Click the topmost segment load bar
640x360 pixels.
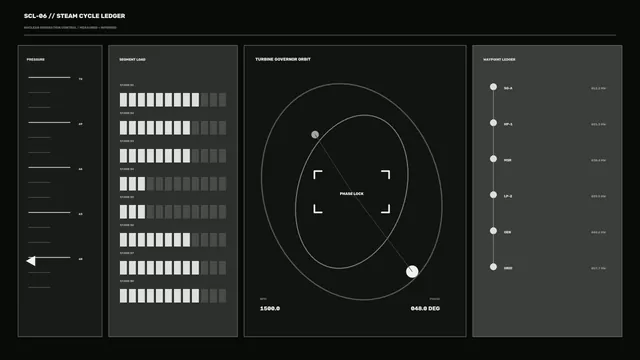coord(173,100)
